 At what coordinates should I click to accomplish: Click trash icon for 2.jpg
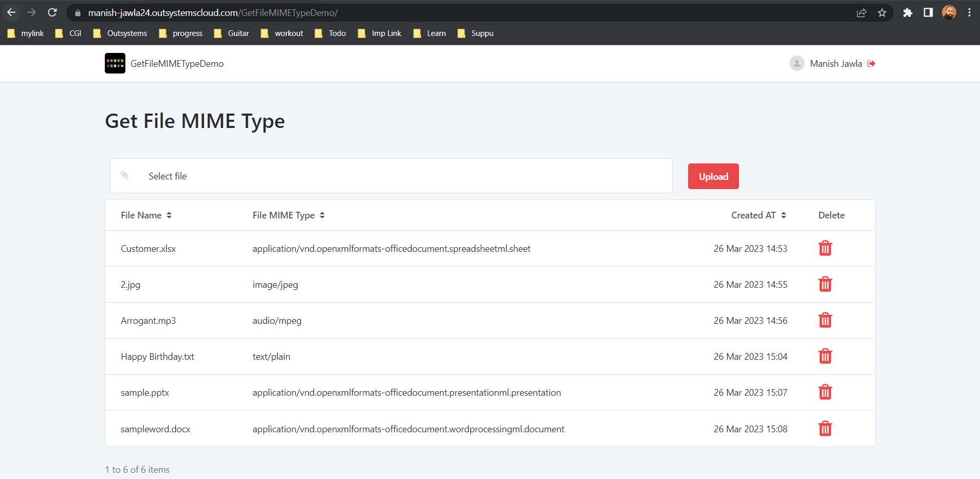coord(825,284)
